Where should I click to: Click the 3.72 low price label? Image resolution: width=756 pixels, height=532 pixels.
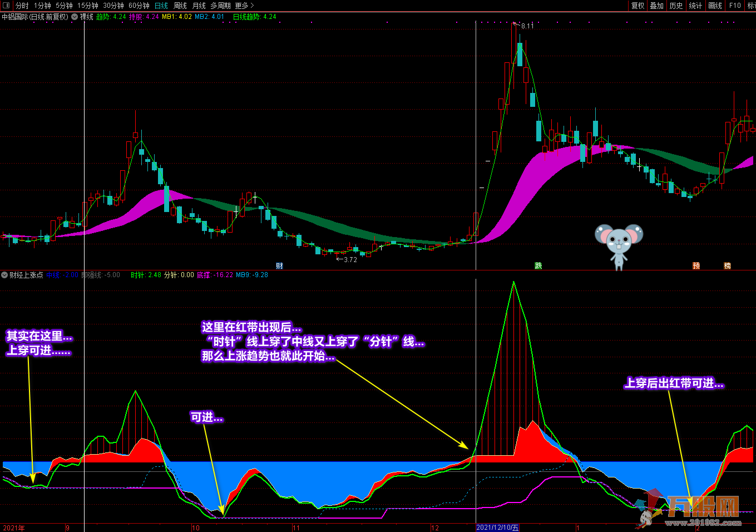[350, 260]
